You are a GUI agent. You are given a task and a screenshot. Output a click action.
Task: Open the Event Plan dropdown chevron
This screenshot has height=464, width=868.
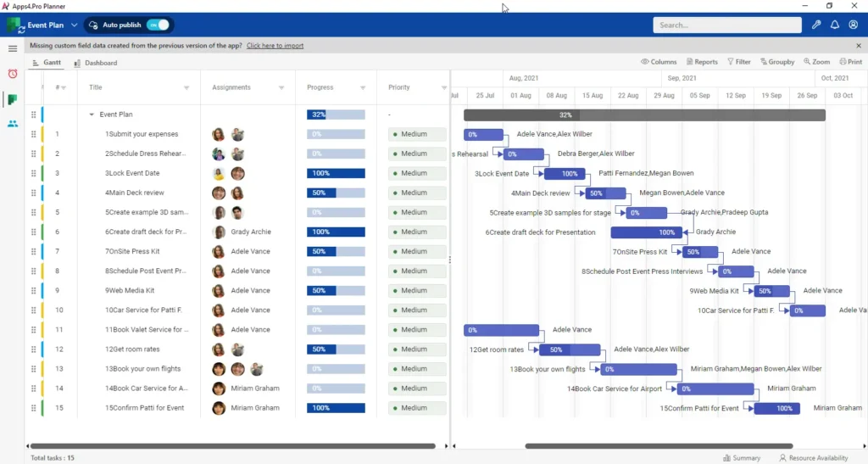[x=75, y=25]
